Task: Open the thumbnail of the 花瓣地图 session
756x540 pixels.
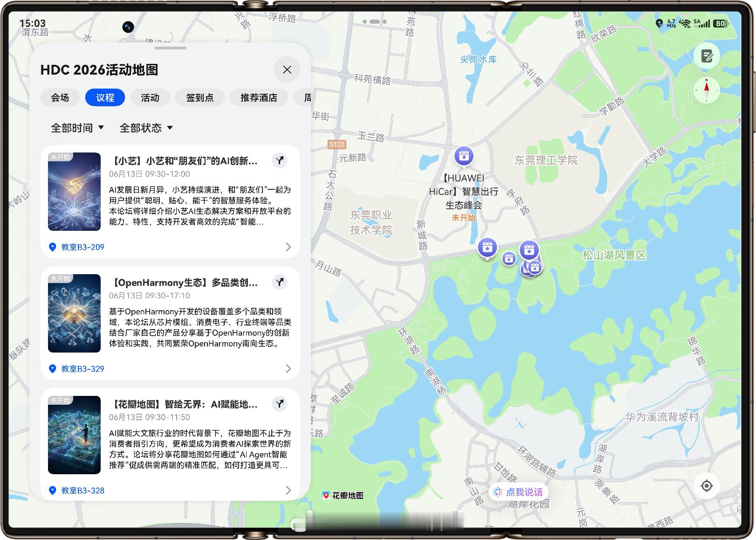Action: point(75,435)
